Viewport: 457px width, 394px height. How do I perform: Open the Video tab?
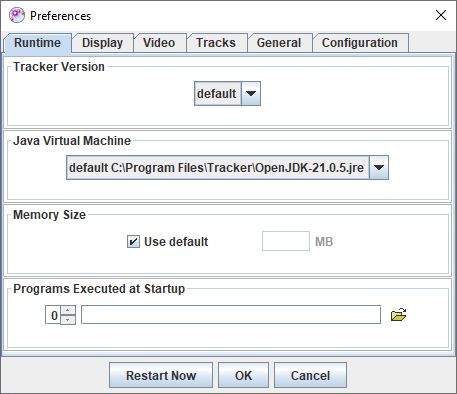click(x=159, y=43)
